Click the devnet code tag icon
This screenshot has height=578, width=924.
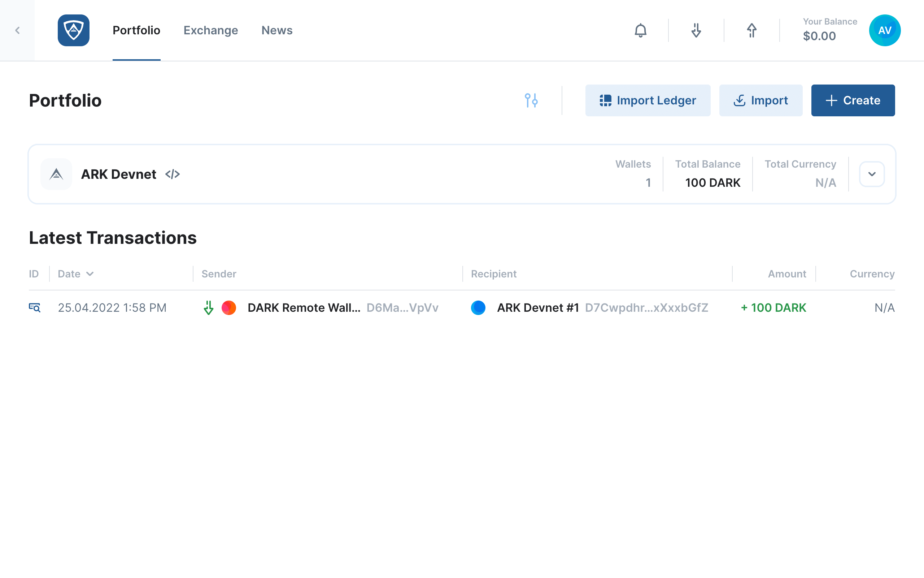pyautogui.click(x=172, y=174)
